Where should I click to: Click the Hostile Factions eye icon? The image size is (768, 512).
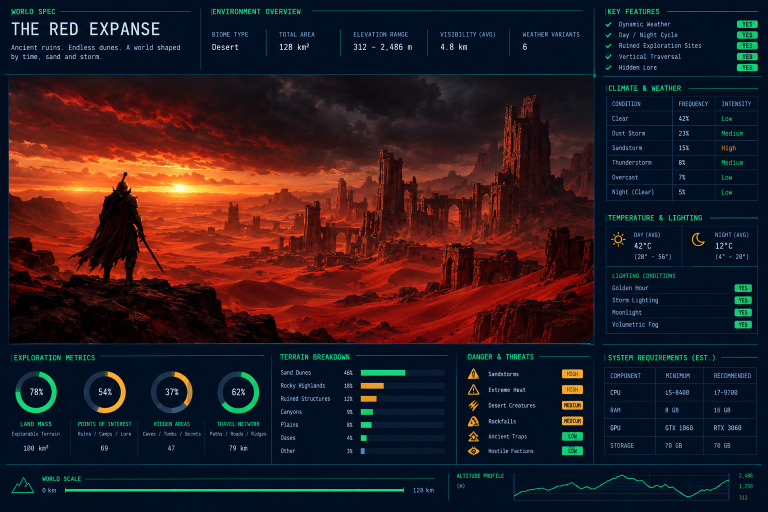pyautogui.click(x=473, y=451)
